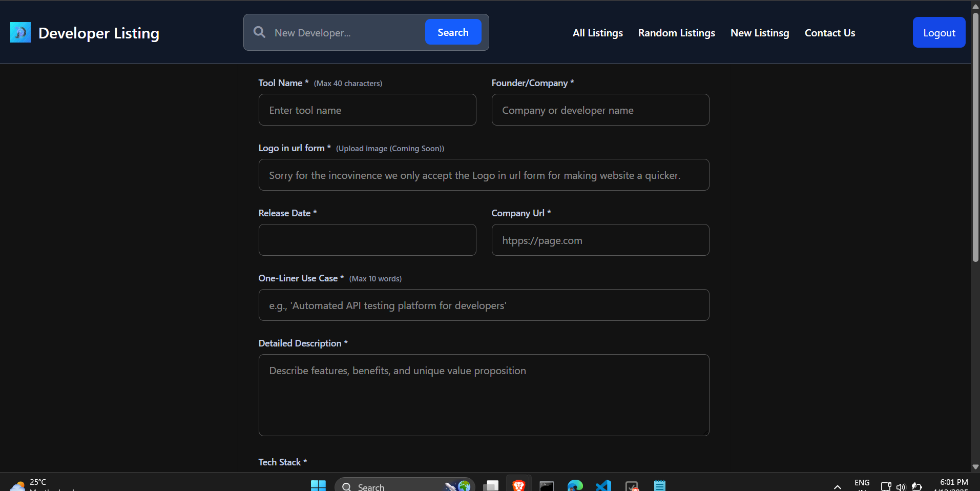The image size is (980, 491).
Task: Click the '(Upload image (Coming Soon))' hint
Action: 390,149
